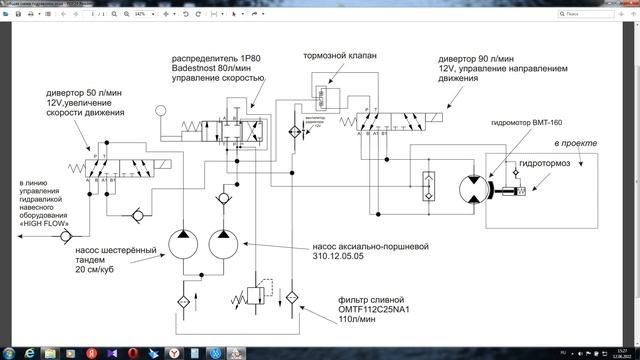Open a file with the folder icon
640x360 pixels.
coord(5,14)
